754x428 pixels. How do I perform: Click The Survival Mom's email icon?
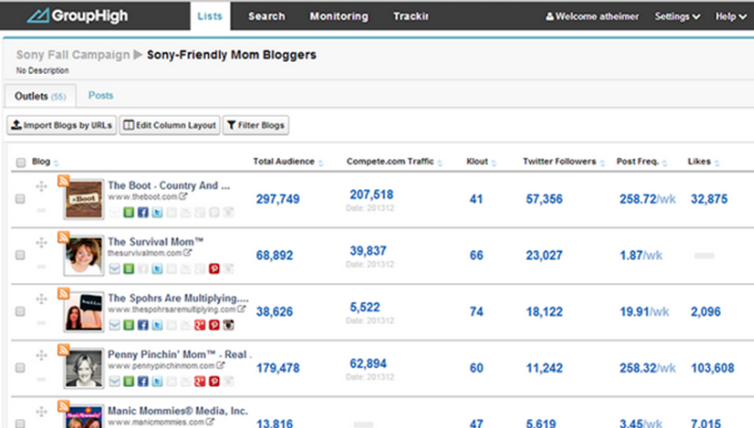(x=114, y=268)
